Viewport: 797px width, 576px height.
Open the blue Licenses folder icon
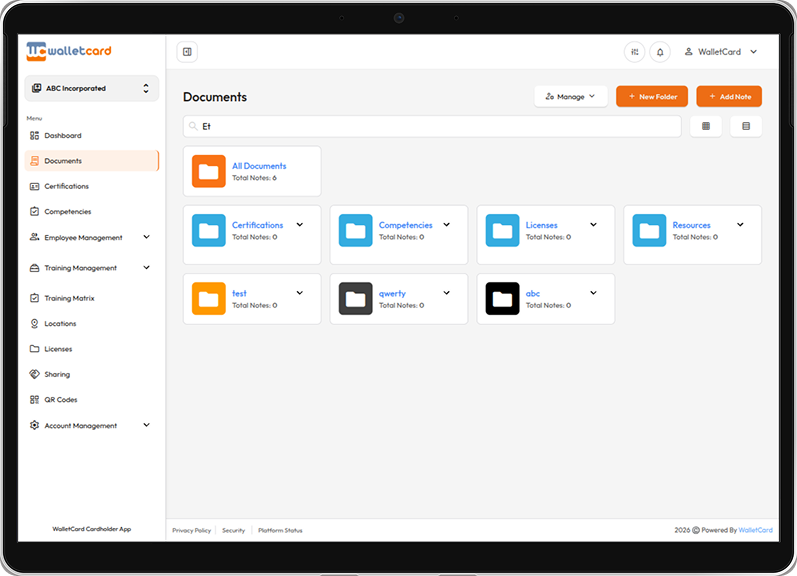pos(502,230)
